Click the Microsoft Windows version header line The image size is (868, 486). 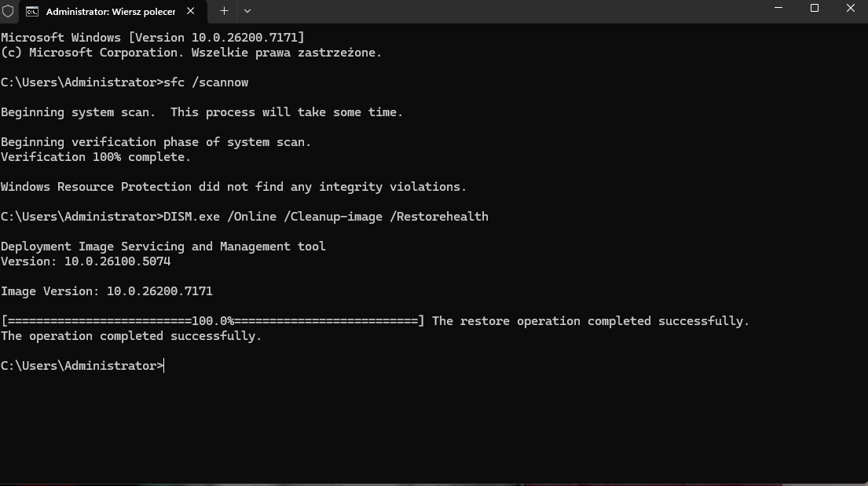click(152, 38)
